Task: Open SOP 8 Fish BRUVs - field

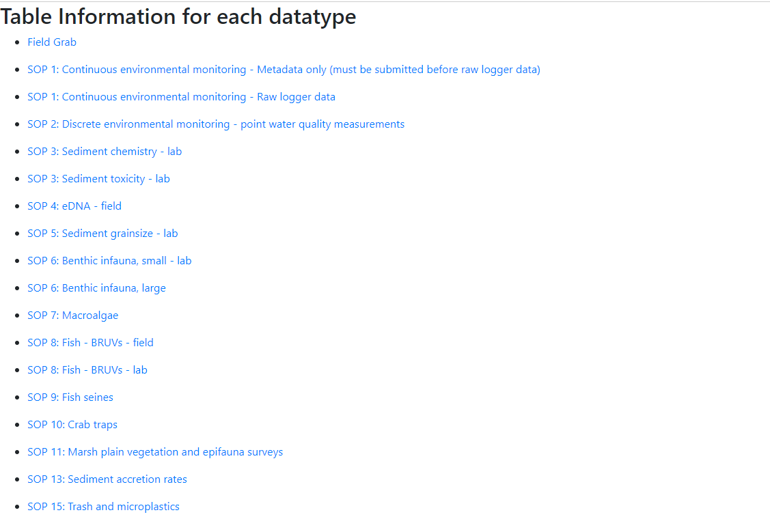Action: tap(90, 343)
